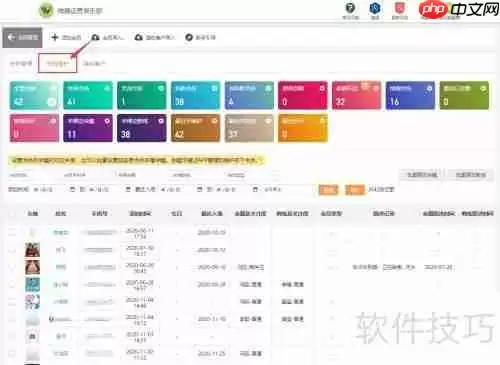
Task: Click the red shield icon in header
Action: click(x=400, y=7)
